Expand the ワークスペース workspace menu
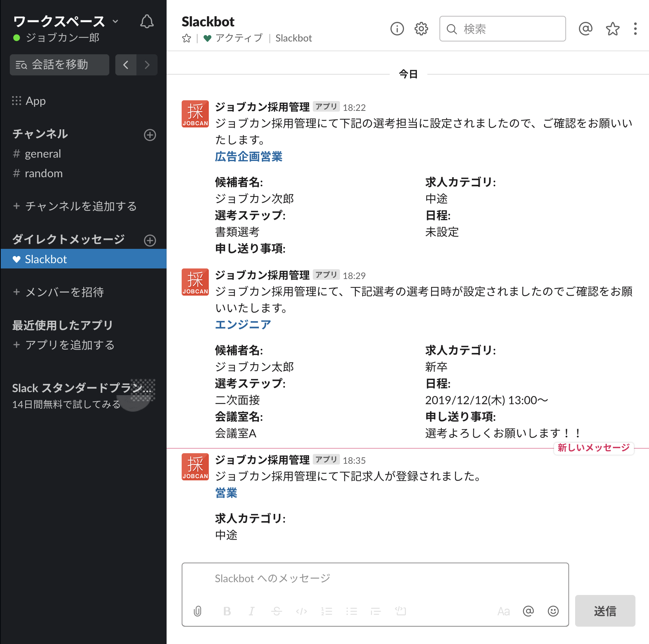 (66, 21)
